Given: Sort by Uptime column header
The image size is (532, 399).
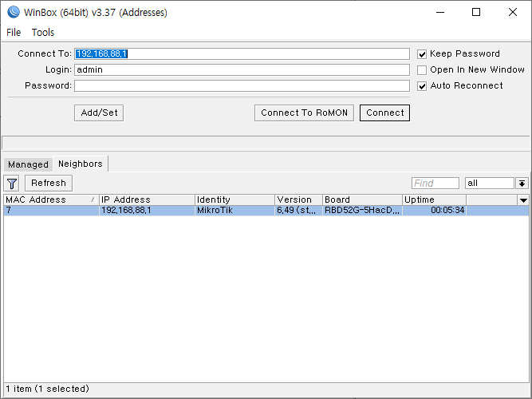Looking at the screenshot, I should coord(434,199).
